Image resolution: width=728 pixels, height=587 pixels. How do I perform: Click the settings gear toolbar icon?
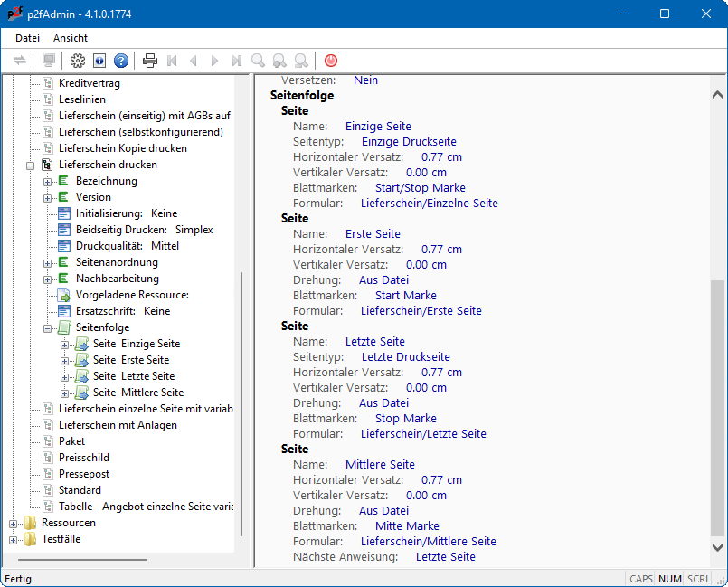[x=78, y=61]
